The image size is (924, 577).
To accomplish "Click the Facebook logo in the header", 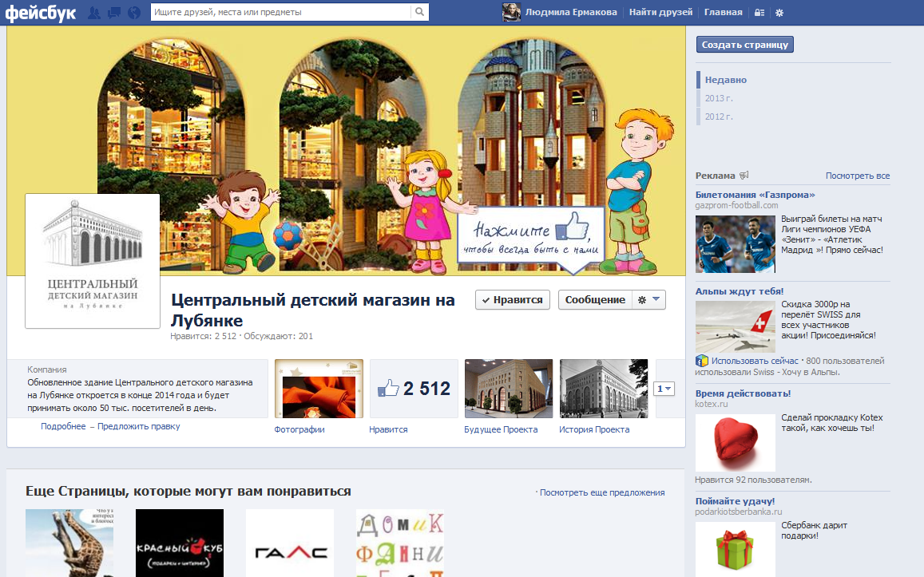I will click(41, 12).
